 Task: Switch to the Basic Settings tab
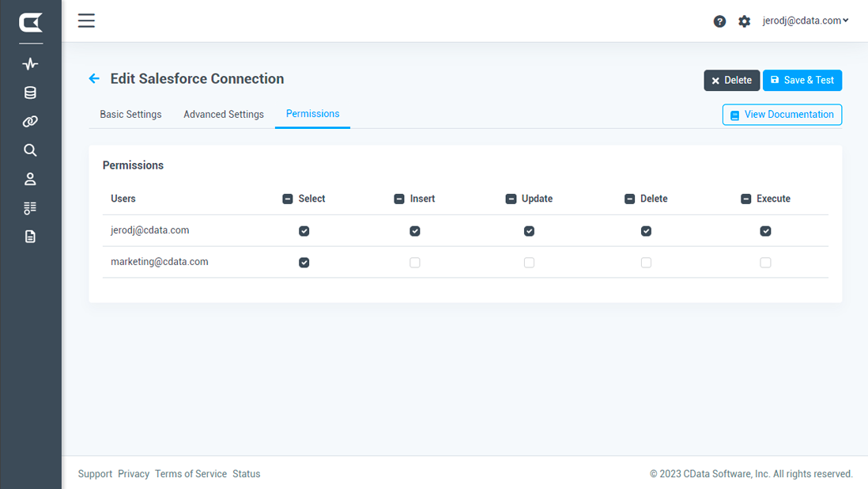[x=130, y=114]
